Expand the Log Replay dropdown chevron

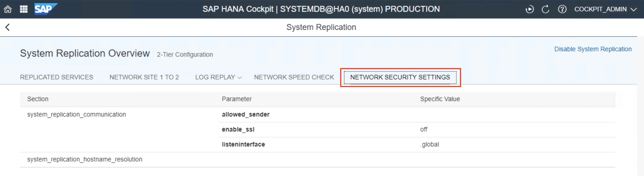[x=240, y=78]
